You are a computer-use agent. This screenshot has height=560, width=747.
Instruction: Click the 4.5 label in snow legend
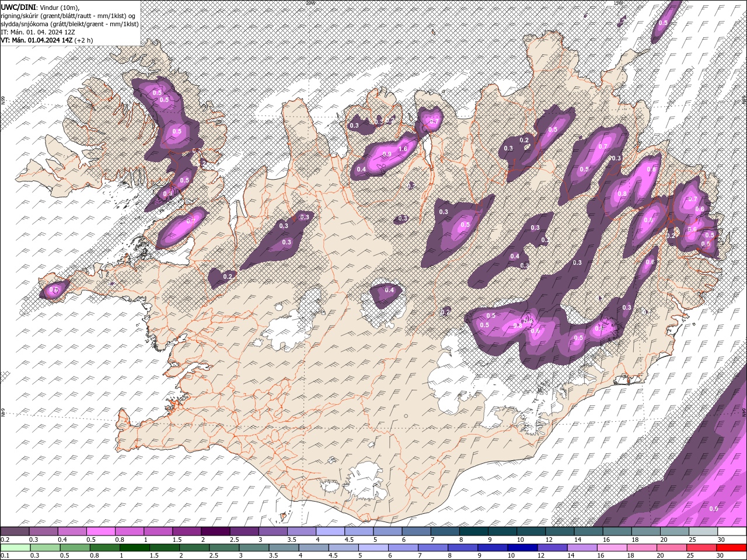click(x=349, y=540)
